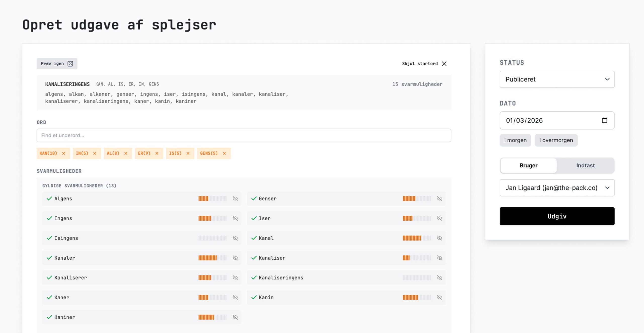Select the Bruger tab
The image size is (644, 333).
point(528,166)
